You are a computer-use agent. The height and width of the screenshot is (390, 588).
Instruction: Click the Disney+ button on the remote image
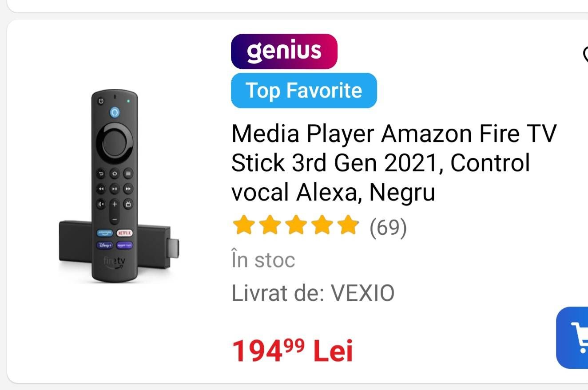click(x=104, y=245)
